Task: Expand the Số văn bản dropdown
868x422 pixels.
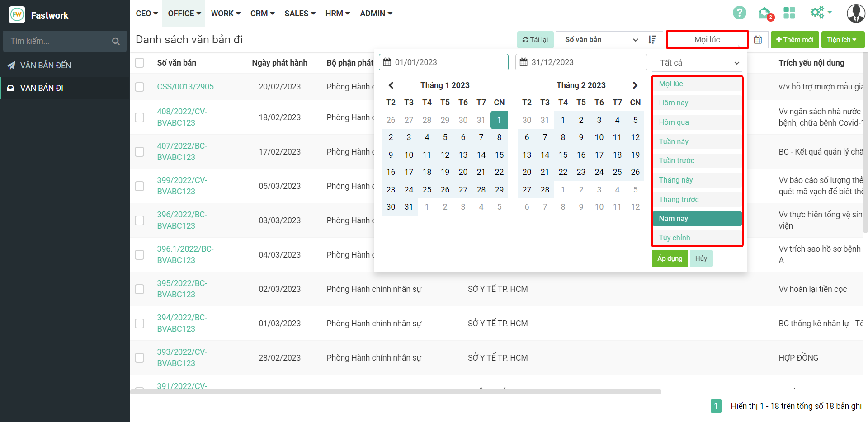Action: [x=598, y=40]
